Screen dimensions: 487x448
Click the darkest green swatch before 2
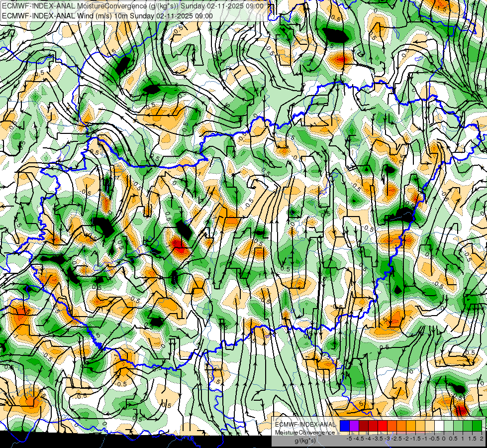[x=477, y=426]
